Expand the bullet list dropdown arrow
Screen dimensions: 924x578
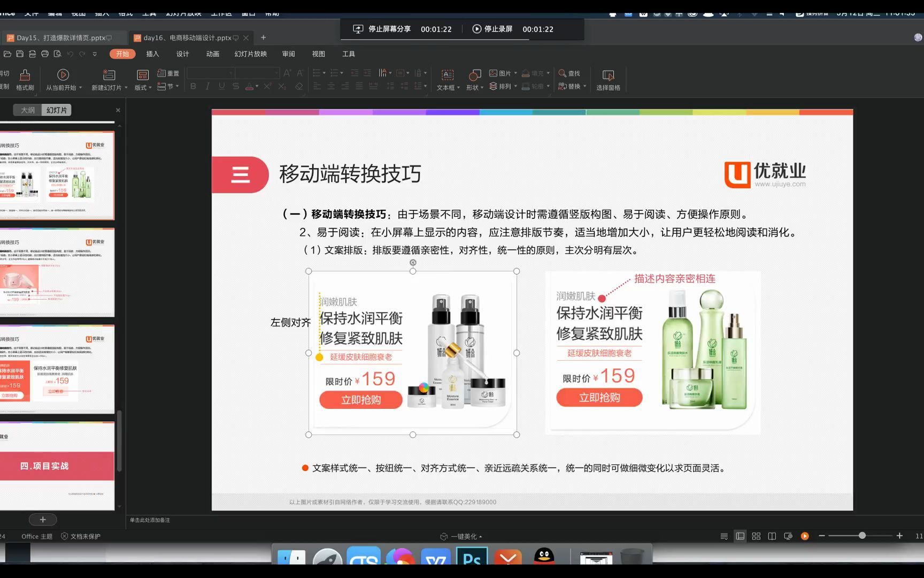point(324,73)
